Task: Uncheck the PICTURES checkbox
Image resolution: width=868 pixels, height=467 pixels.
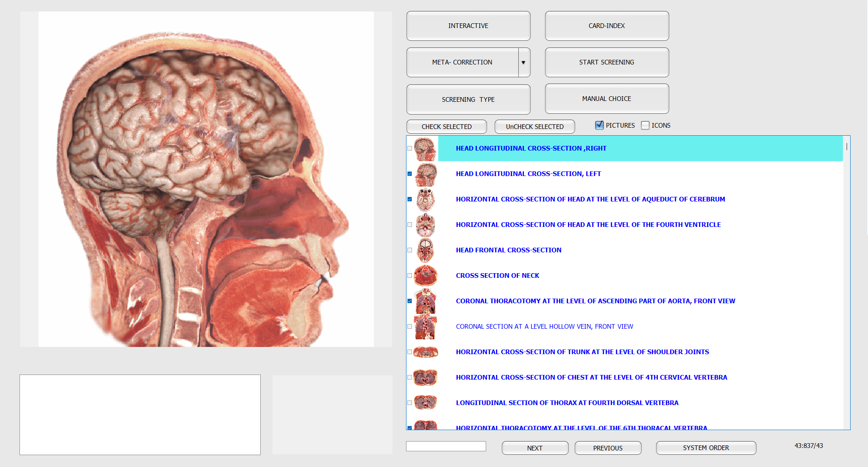Action: click(599, 125)
